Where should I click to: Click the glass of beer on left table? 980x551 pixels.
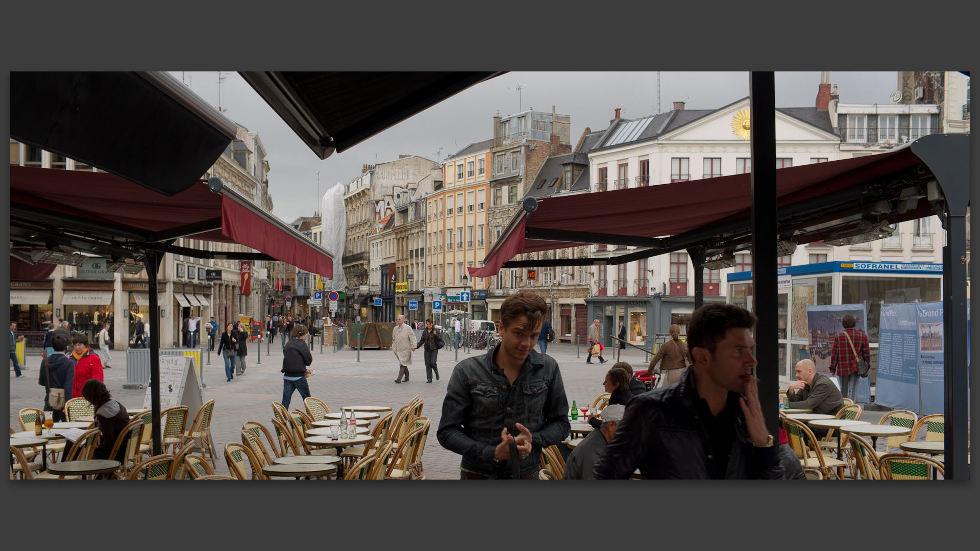[48, 422]
